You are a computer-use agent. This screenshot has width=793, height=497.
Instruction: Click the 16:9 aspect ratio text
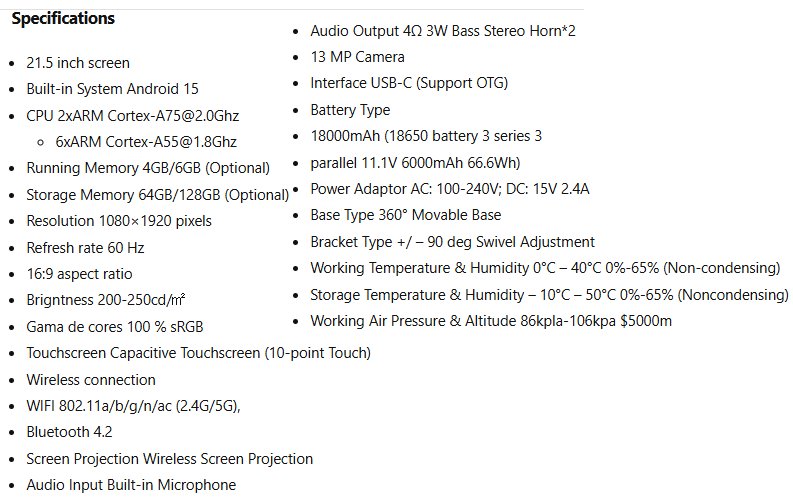pos(79,274)
